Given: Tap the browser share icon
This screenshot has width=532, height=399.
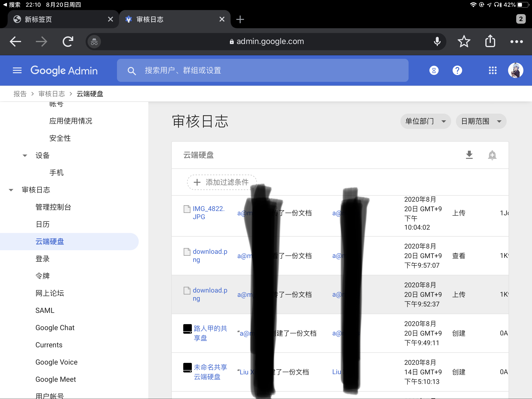Looking at the screenshot, I should 490,41.
